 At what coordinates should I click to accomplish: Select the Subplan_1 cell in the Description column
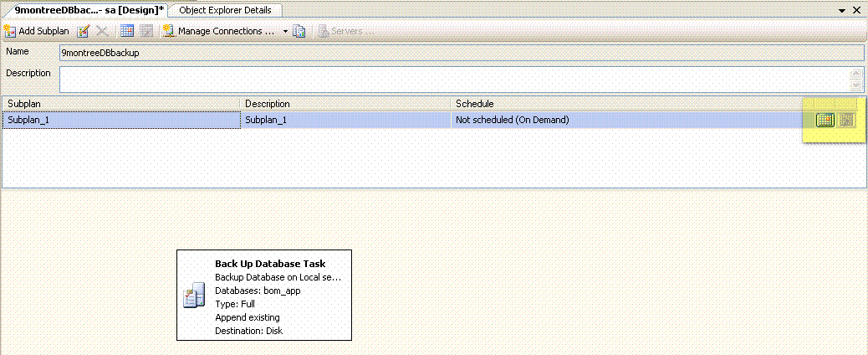[x=345, y=120]
